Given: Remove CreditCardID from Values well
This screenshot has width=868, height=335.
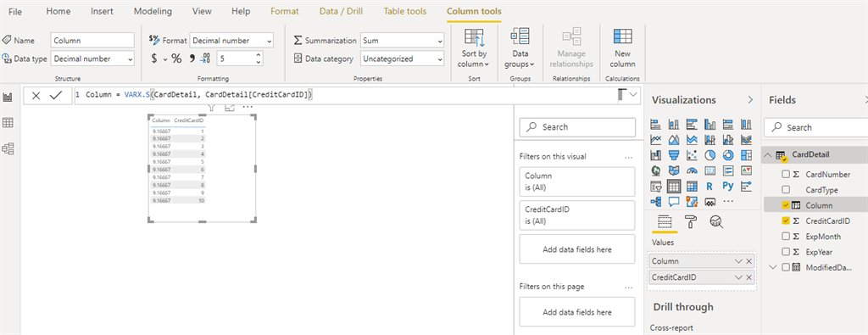Looking at the screenshot, I should click(x=749, y=277).
